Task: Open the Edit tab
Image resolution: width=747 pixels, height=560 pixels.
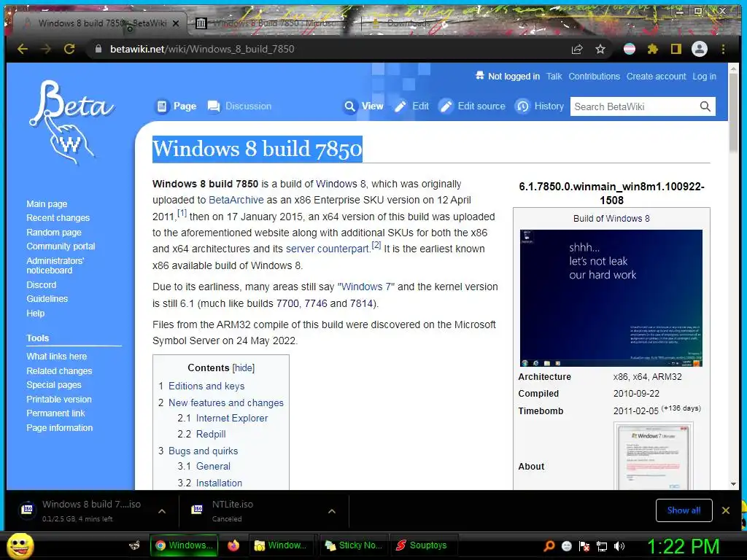Action: click(x=411, y=106)
